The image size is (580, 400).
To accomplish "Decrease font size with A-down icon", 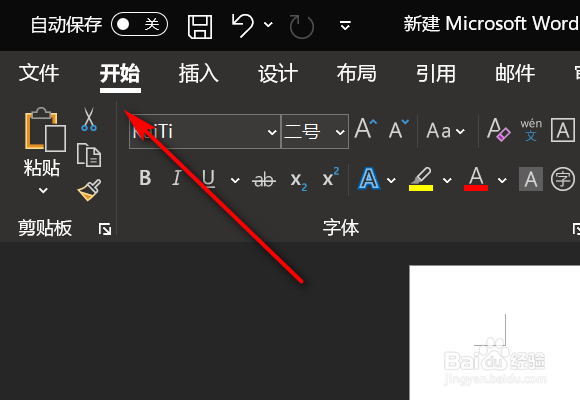I will 399,129.
